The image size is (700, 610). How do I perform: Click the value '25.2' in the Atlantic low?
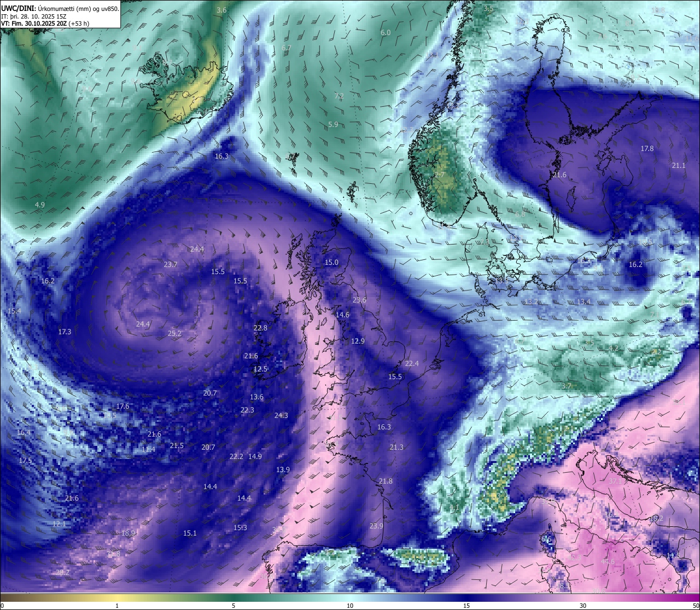click(x=174, y=333)
